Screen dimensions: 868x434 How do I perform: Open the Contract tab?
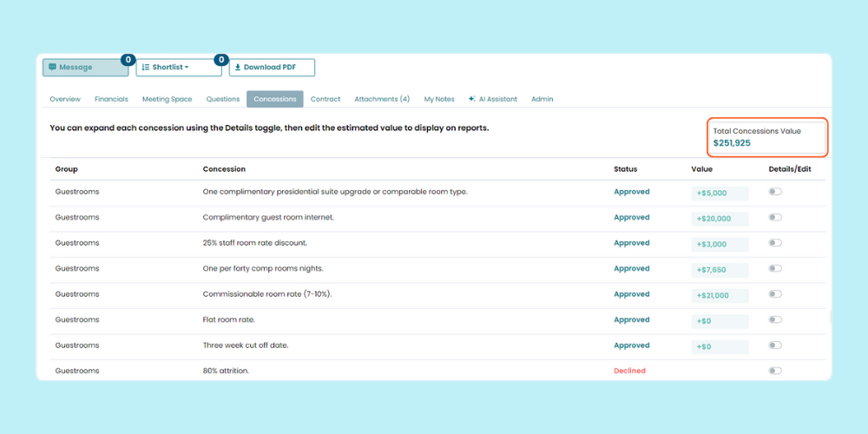pyautogui.click(x=325, y=99)
